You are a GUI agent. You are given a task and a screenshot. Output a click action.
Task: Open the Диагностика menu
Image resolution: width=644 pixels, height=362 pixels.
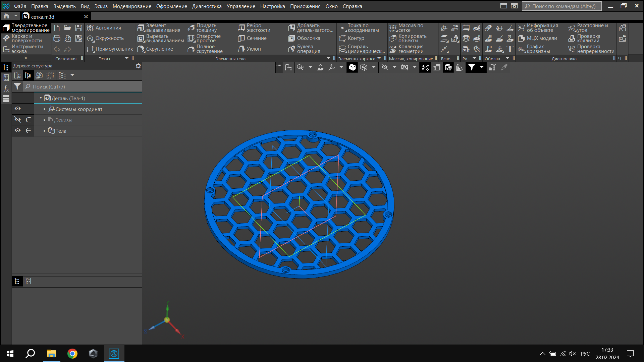[207, 6]
